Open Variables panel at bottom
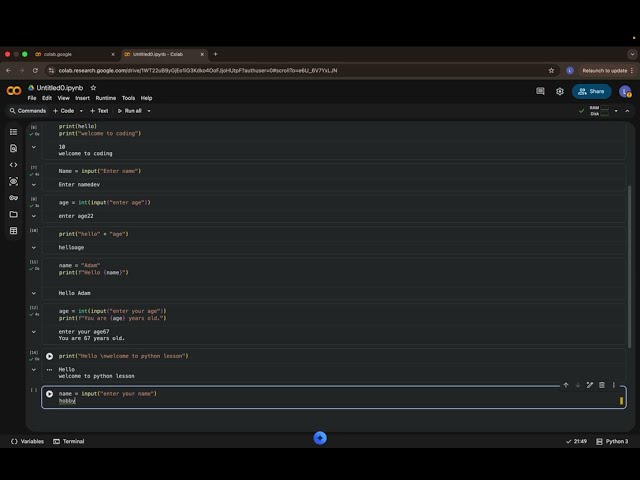Screen dimensions: 640x480 [27, 442]
